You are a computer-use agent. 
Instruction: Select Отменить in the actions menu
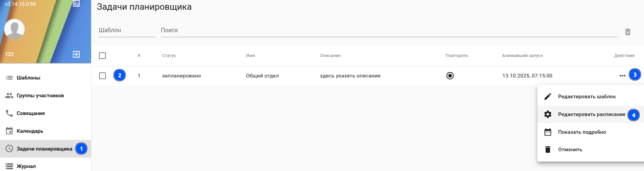pyautogui.click(x=570, y=150)
